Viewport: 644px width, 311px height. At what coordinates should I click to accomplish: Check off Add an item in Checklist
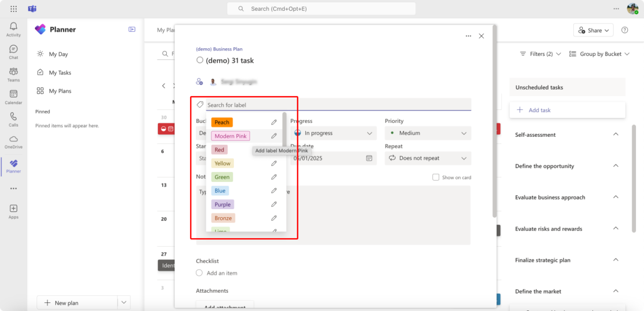tap(199, 272)
